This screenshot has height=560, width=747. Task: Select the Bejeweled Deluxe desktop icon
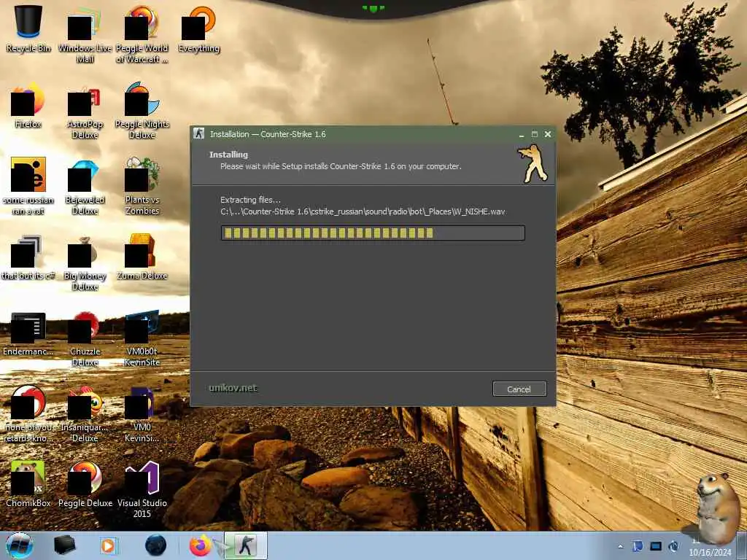pos(85,186)
